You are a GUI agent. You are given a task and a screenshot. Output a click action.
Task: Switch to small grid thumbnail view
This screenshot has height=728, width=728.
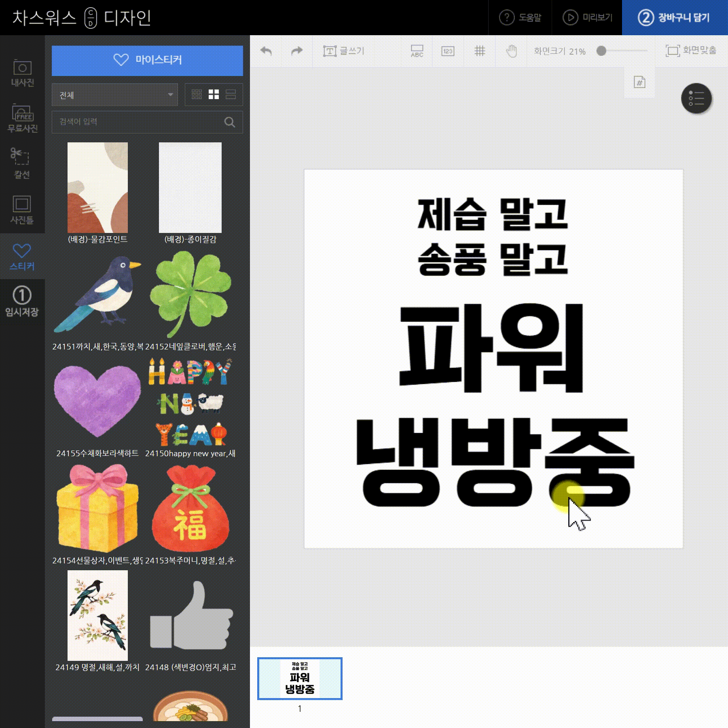click(197, 95)
